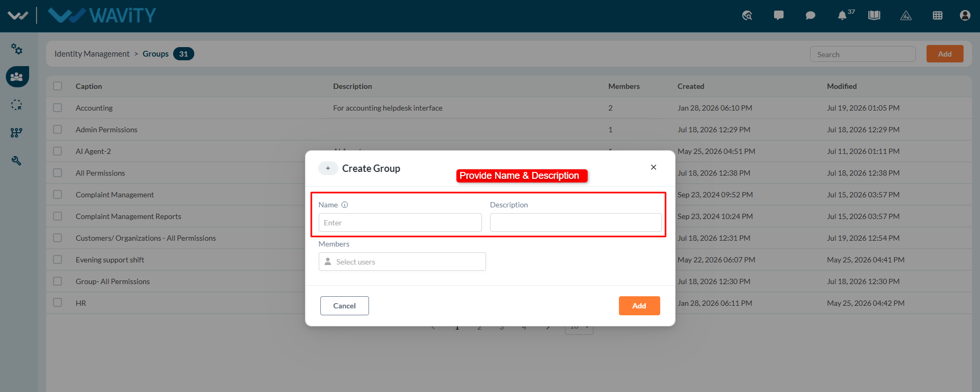Click the 31 groups count badge
Image resolution: width=980 pixels, height=392 pixels.
(184, 54)
